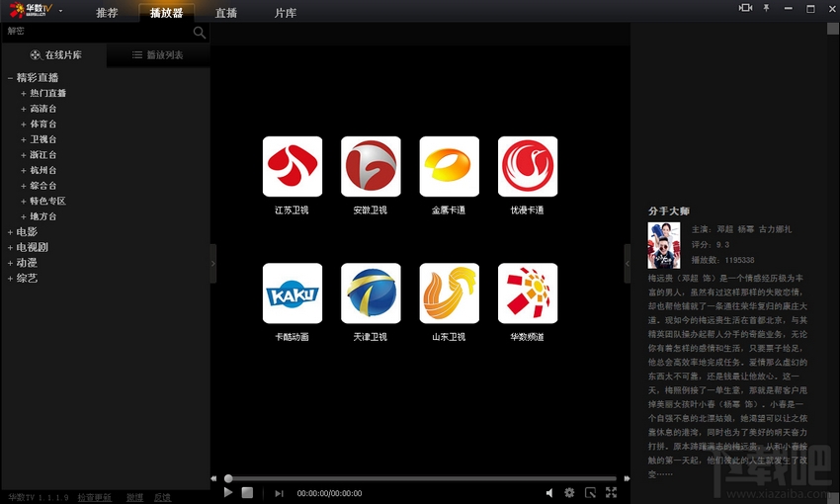Screen dimensions: 840x504
Task: Click the camera mode icon in title bar
Action: [x=746, y=8]
